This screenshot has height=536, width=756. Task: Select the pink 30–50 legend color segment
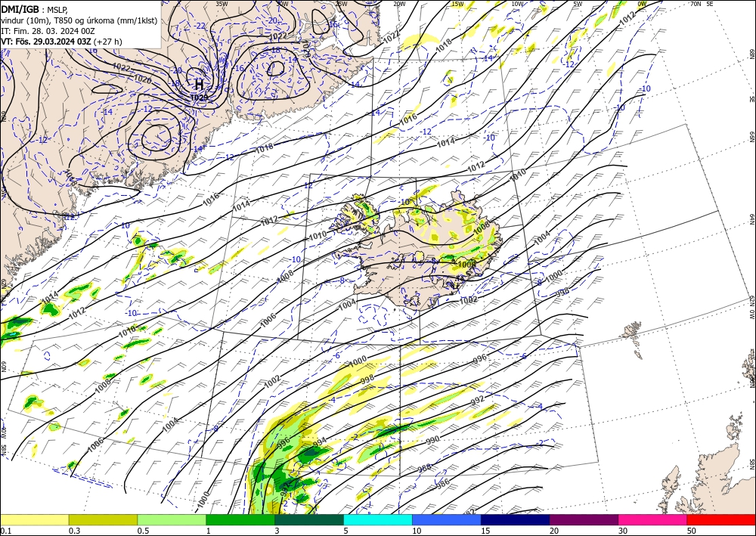[x=653, y=519]
